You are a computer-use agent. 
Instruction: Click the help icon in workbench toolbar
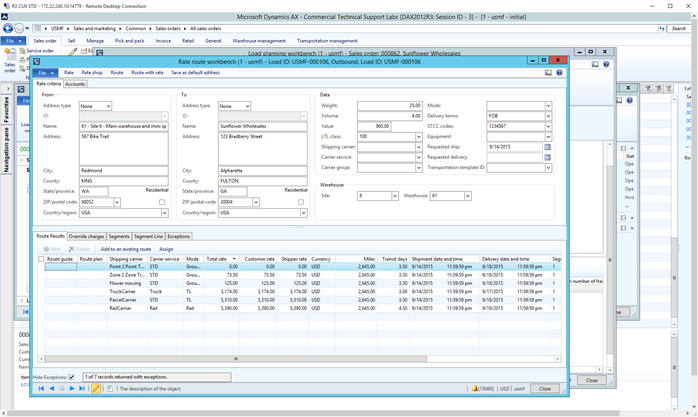(x=559, y=73)
